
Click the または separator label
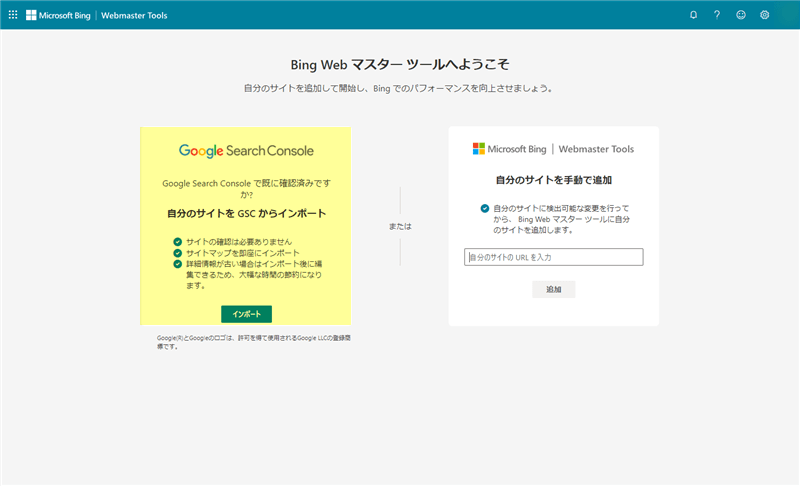click(x=400, y=226)
